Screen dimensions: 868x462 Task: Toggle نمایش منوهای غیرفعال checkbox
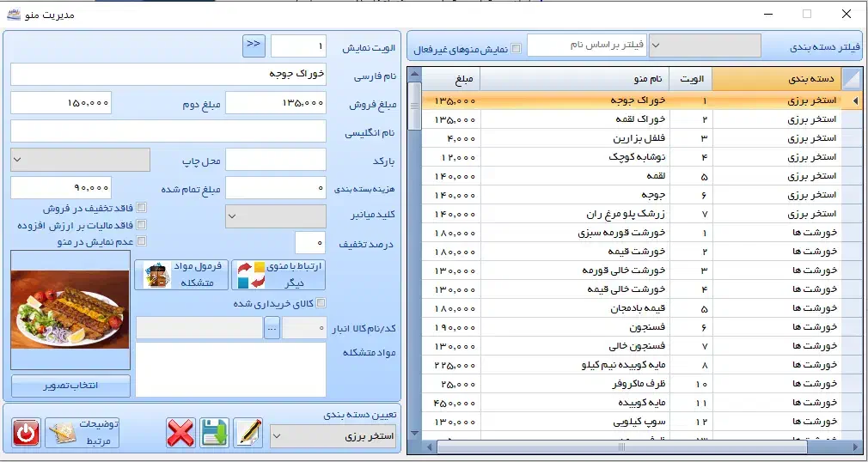(516, 49)
